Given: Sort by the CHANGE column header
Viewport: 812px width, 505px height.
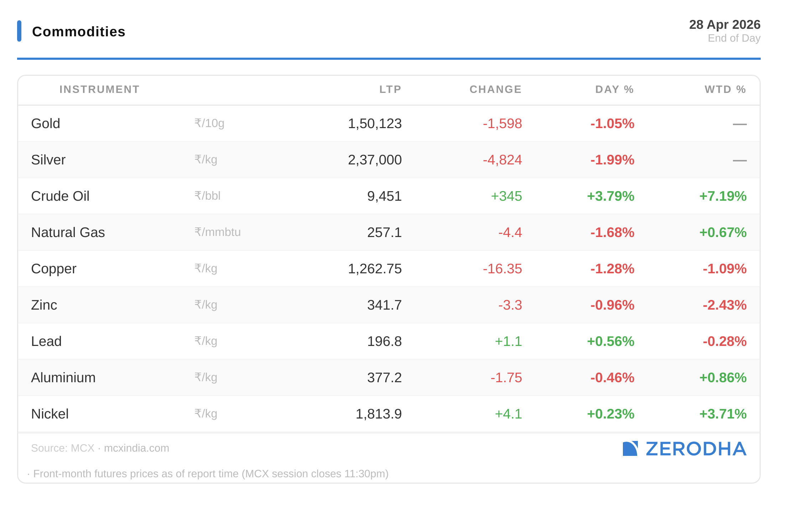Looking at the screenshot, I should [x=495, y=89].
